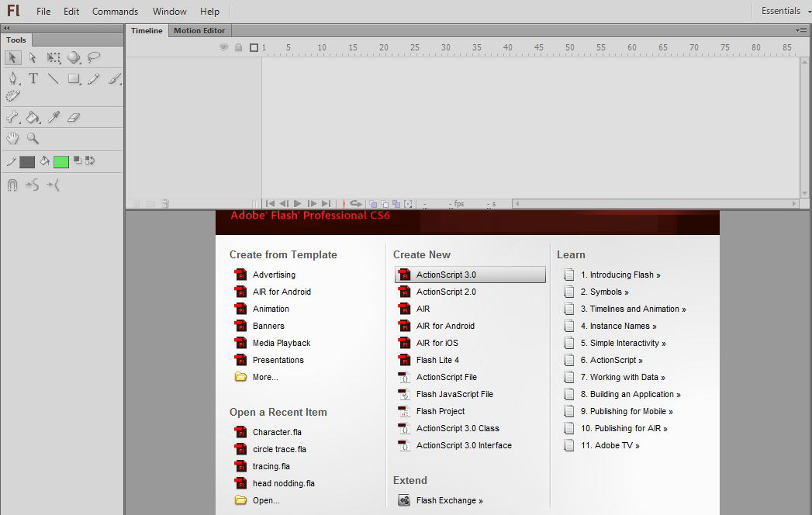Toggle show all layers as outlines
Screen dimensions: 812x515
click(254, 47)
